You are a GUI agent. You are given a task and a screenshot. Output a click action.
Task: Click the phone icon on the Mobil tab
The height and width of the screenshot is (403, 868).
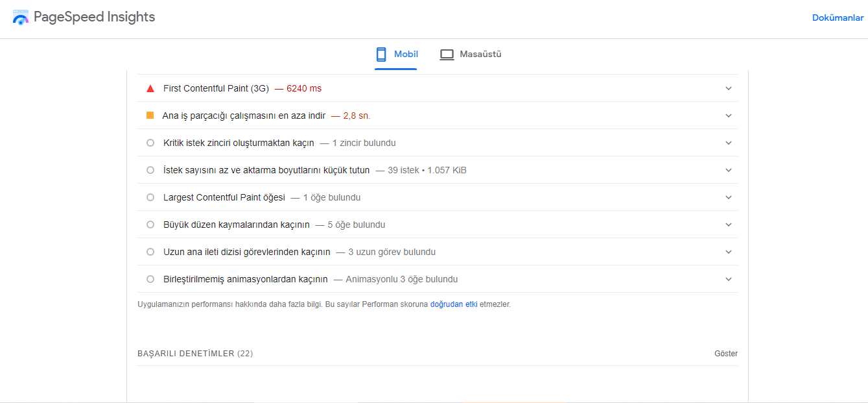coord(381,55)
